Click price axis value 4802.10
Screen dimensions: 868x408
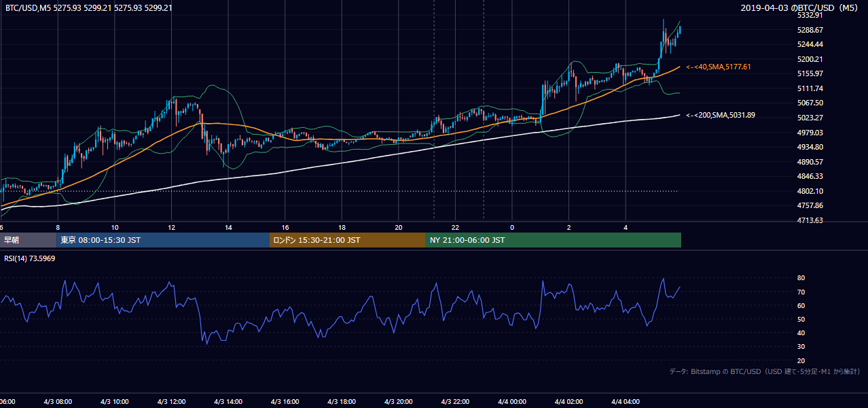(810, 191)
